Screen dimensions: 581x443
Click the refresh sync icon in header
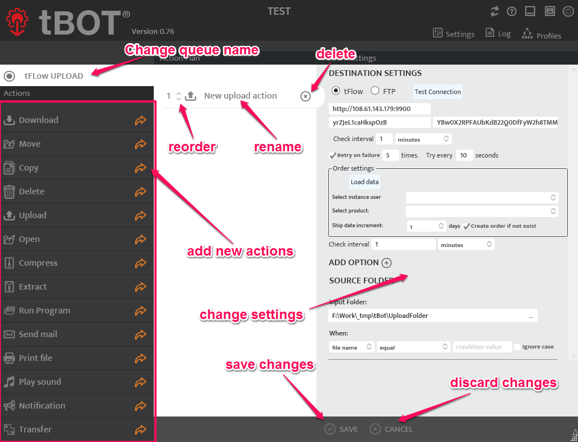494,11
